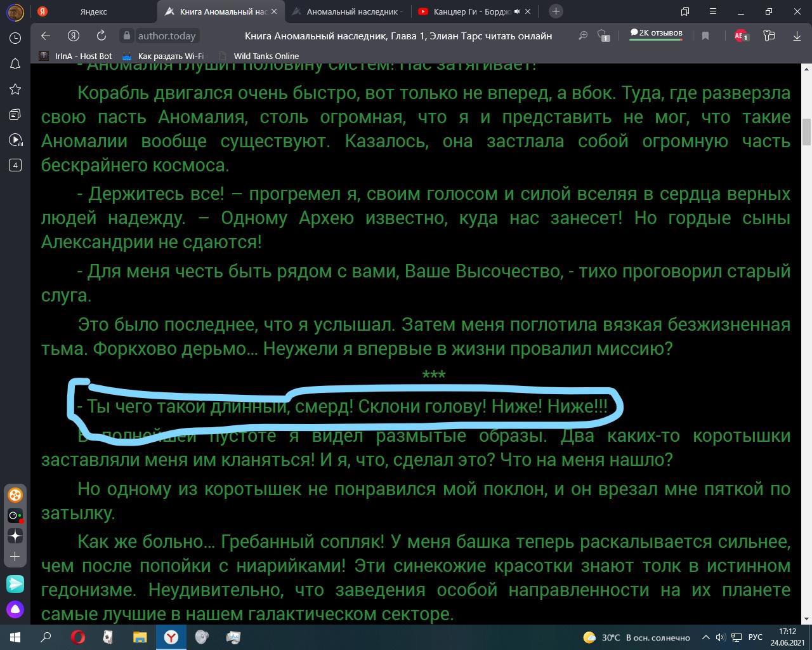Switch input language via РУС indicator

pyautogui.click(x=755, y=637)
